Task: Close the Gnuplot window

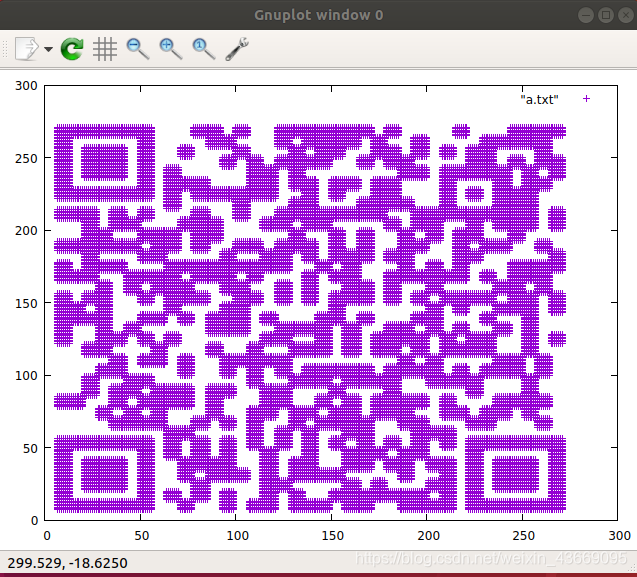Action: [626, 15]
